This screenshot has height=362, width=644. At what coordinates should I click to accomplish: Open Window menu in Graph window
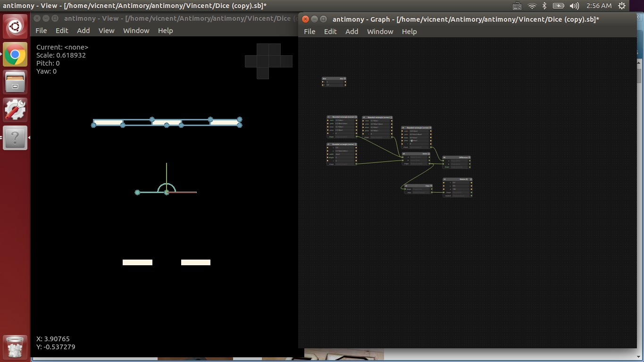point(380,31)
